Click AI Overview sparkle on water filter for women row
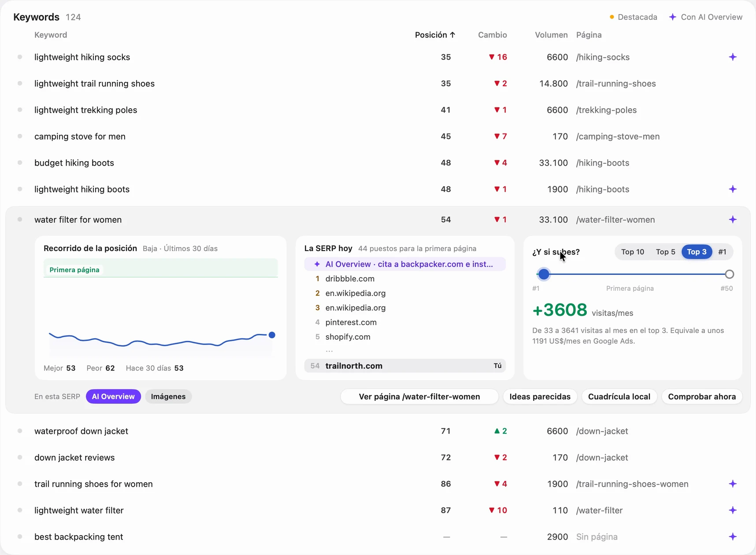The height and width of the screenshot is (555, 756). tap(733, 219)
